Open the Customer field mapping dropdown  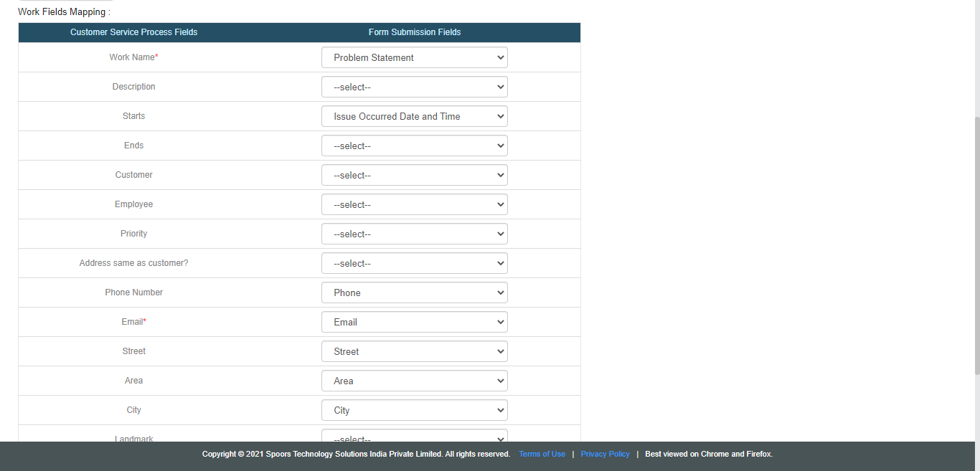(x=414, y=175)
